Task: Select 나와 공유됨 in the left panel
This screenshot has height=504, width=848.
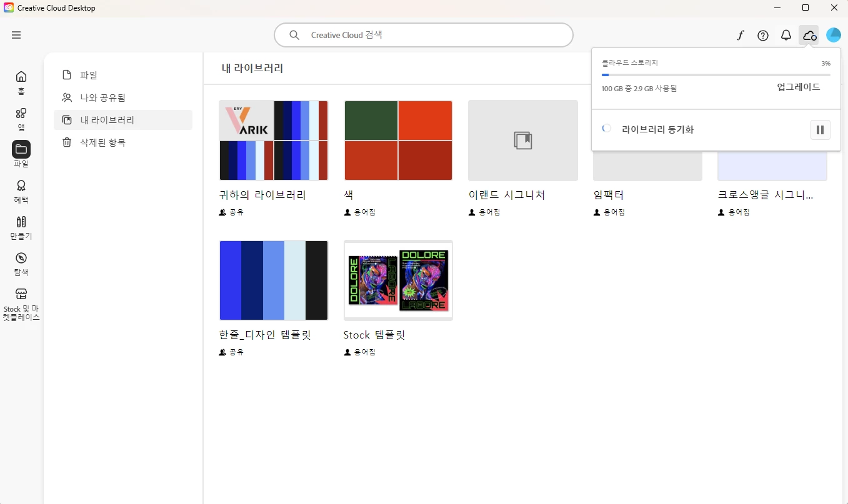Action: 123,97
